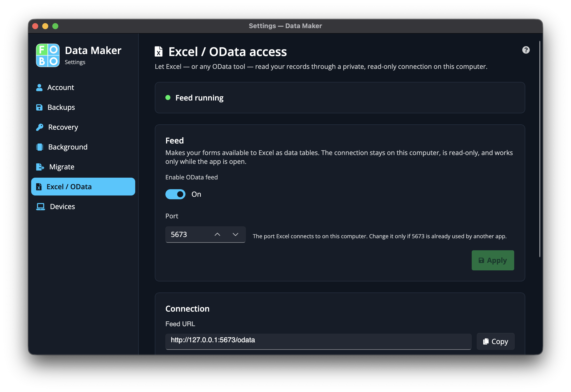Click the Background chip icon
This screenshot has width=571, height=392.
pos(40,147)
